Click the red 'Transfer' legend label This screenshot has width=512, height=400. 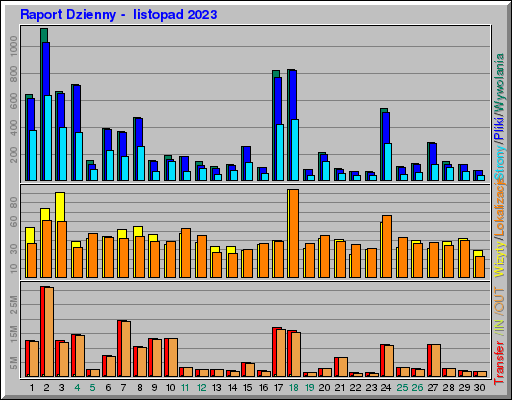point(499,362)
